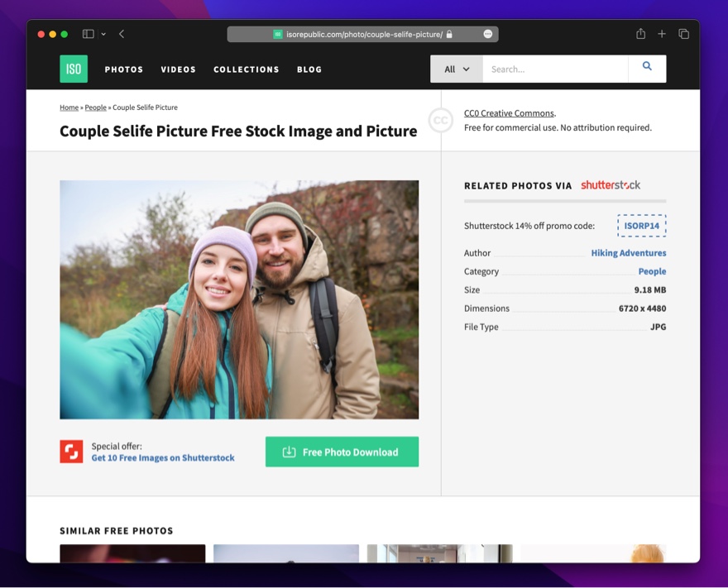Open Safari share icon
Image resolution: width=728 pixels, height=588 pixels.
tap(640, 34)
